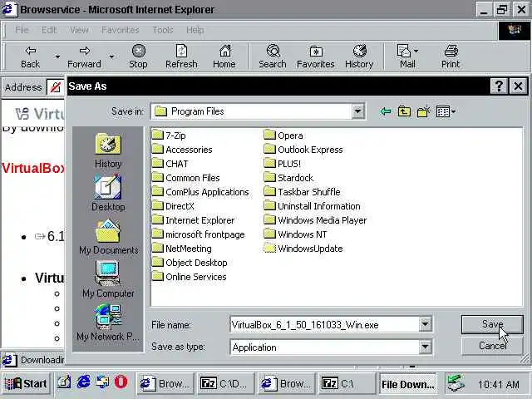Open the Forward button history arrow
532x399 pixels.
(x=111, y=57)
